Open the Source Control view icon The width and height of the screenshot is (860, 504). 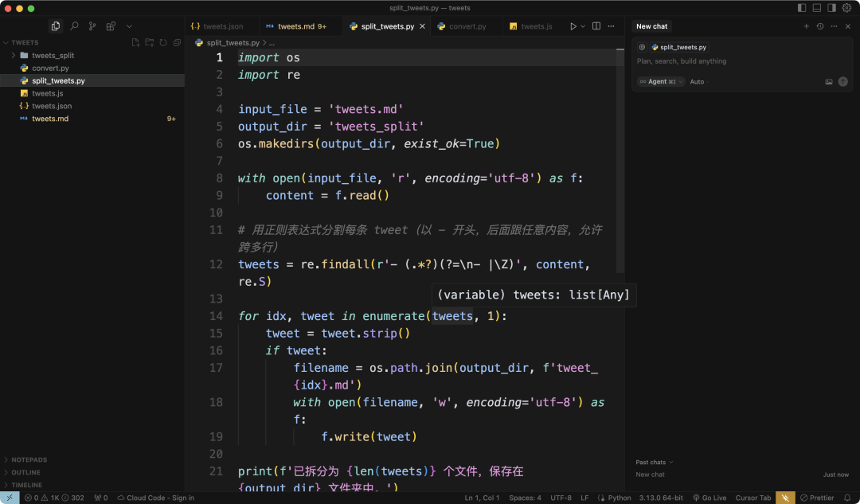coord(92,25)
